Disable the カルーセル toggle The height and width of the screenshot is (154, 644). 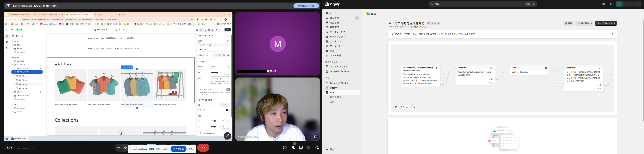[228, 110]
